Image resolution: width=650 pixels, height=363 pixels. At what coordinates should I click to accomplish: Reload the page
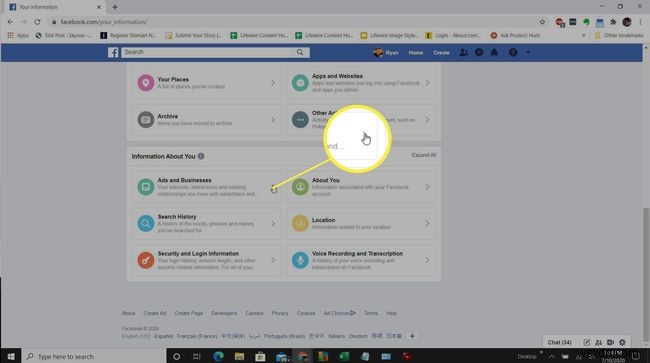(37, 22)
